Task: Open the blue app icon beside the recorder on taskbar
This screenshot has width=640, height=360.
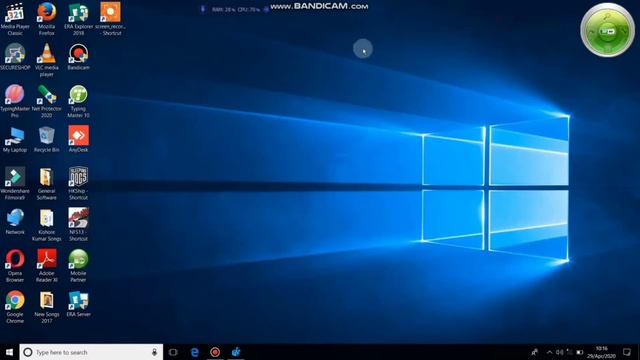Action: 236,352
